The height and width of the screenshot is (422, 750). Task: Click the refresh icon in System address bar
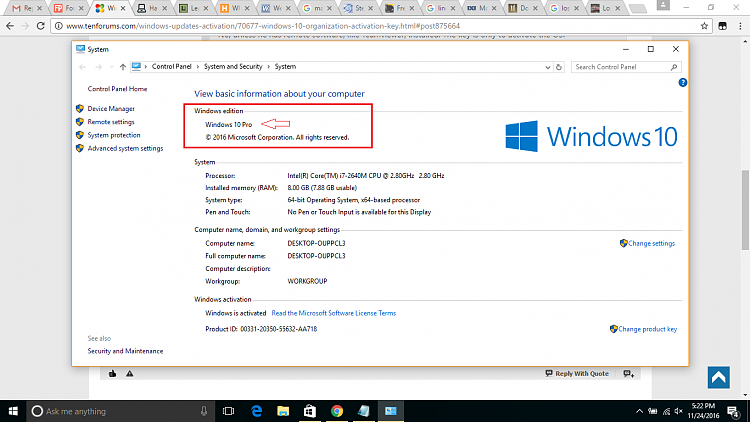559,67
